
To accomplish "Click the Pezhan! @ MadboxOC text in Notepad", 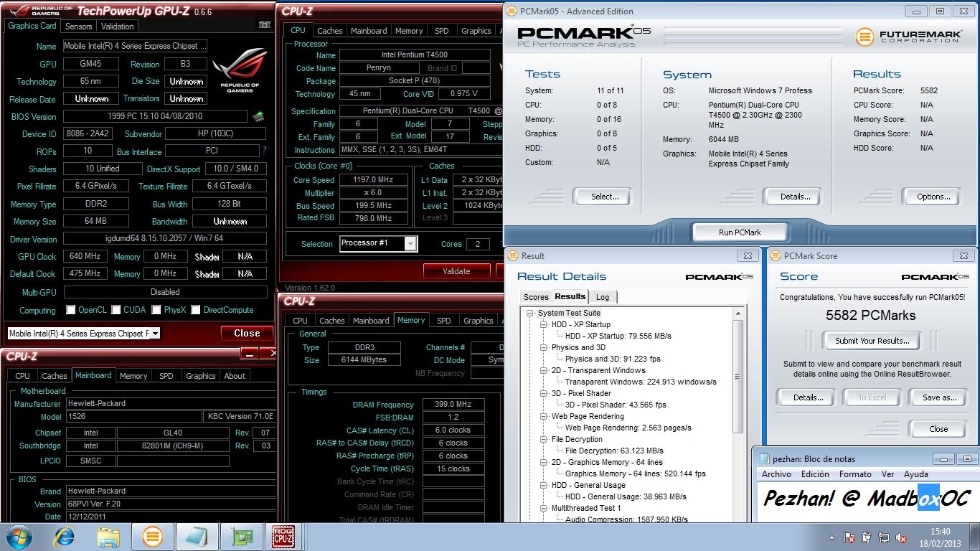I will 867,498.
